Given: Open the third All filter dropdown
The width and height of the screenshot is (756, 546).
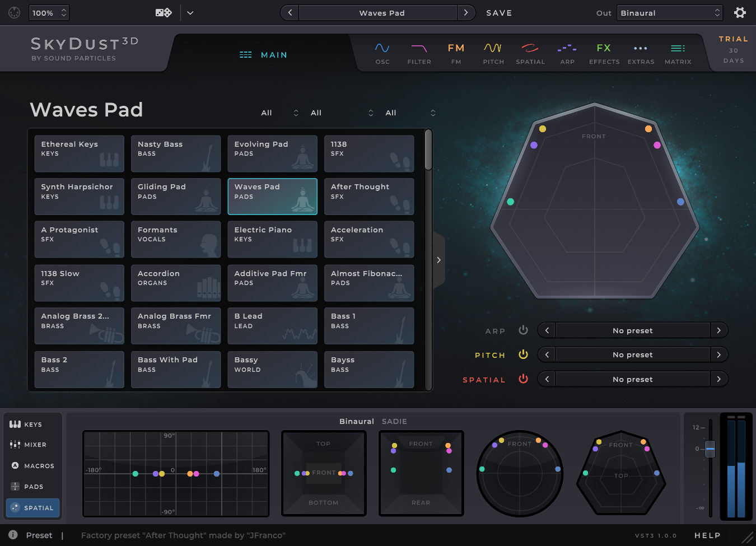Looking at the screenshot, I should click(x=410, y=113).
